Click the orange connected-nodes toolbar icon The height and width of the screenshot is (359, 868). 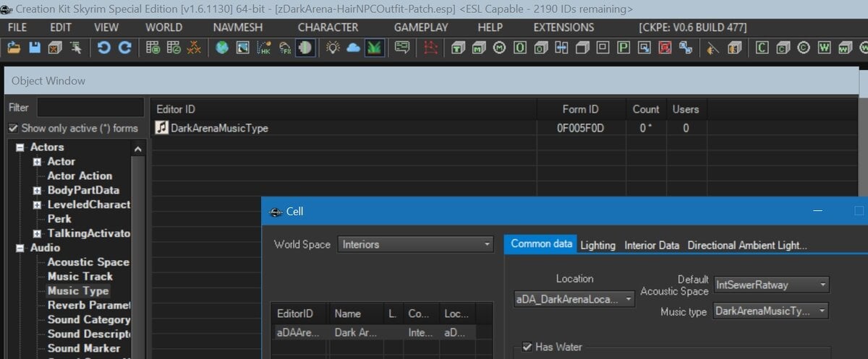click(x=194, y=48)
